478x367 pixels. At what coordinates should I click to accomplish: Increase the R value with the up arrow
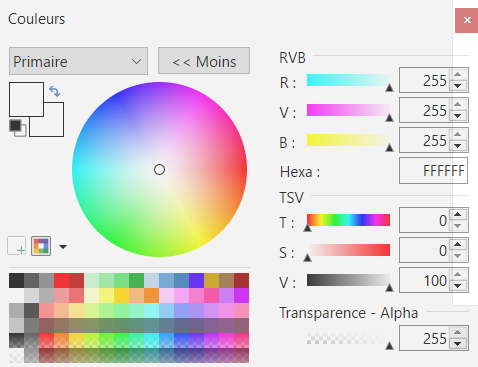coord(458,74)
